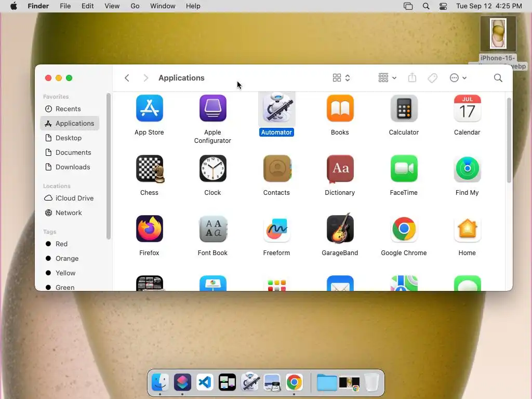Image resolution: width=532 pixels, height=399 pixels.
Task: Open Recents in the sidebar
Action: tap(70, 109)
